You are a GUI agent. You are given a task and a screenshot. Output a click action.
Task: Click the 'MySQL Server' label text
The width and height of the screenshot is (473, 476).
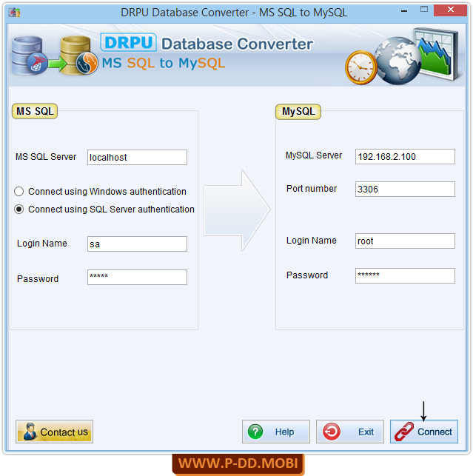[314, 155]
